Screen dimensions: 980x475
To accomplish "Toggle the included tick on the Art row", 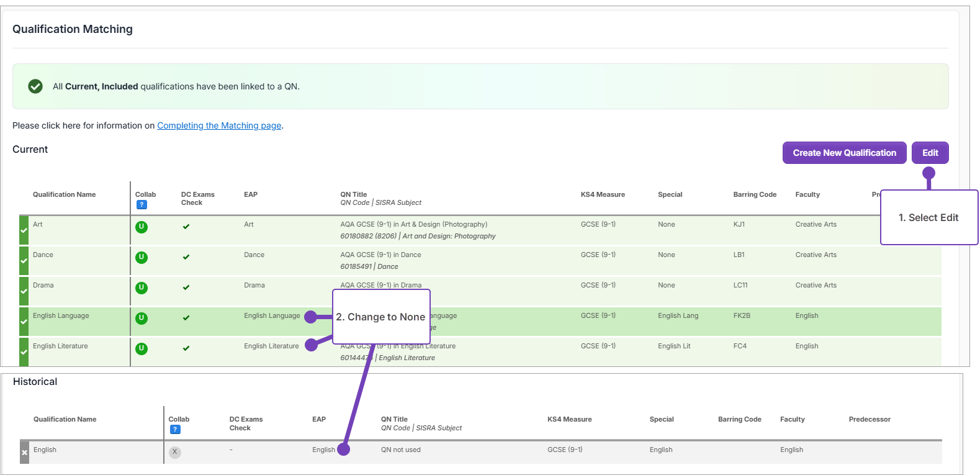I will point(24,230).
